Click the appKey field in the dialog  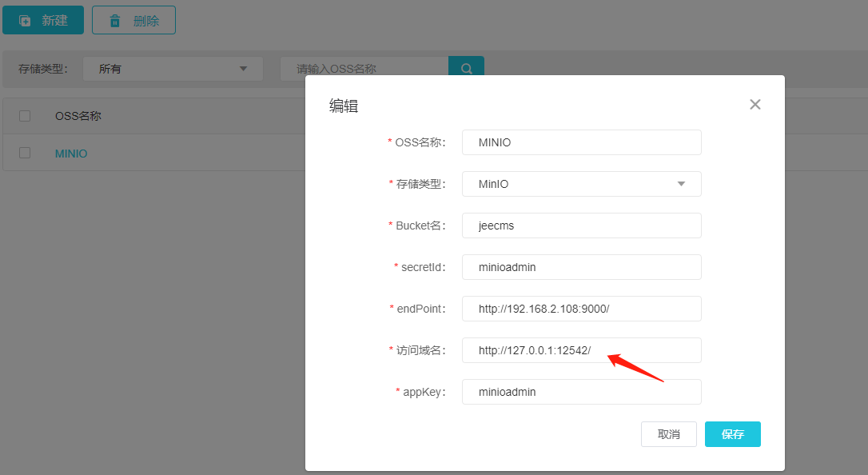pyautogui.click(x=582, y=391)
